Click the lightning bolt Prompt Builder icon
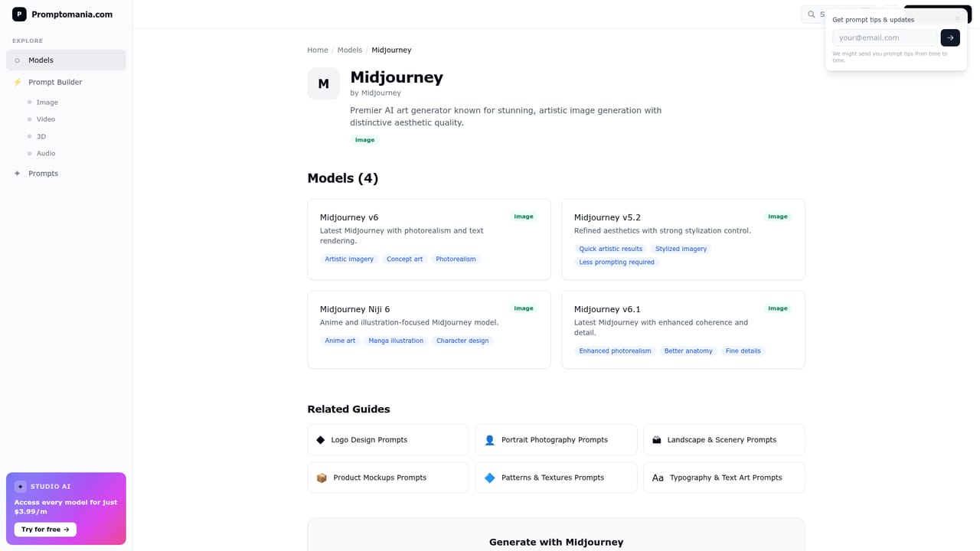Viewport: 980px width, 551px height. tap(18, 82)
